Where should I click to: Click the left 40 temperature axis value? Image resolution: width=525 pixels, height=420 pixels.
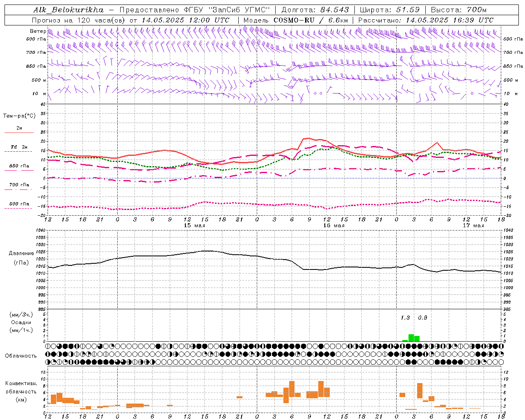pyautogui.click(x=43, y=104)
